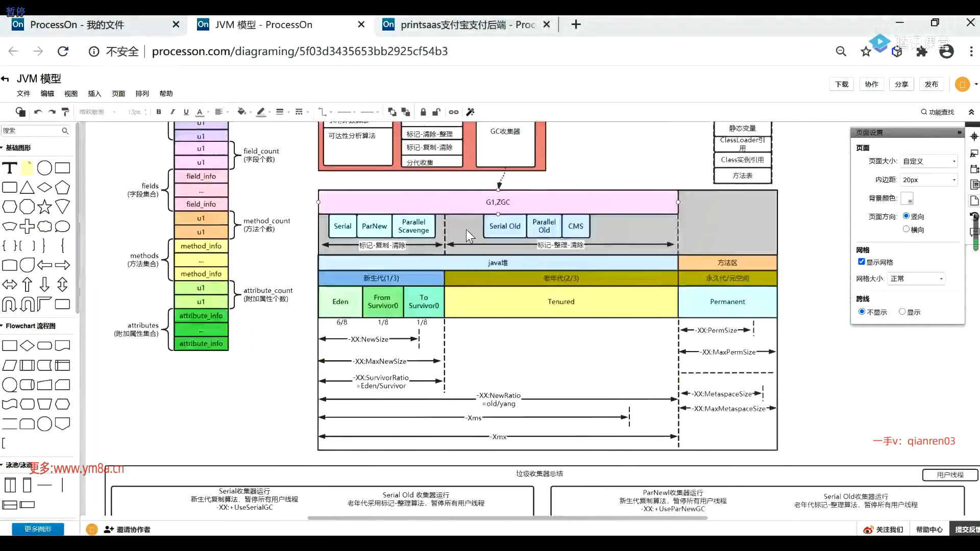
Task: Click the 更多图形 button
Action: coord(38,529)
